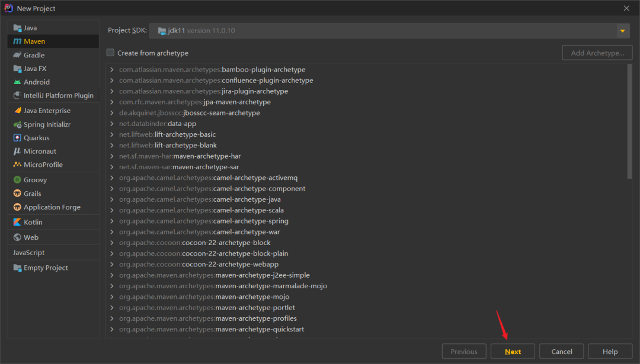
Task: Expand confluence-plugin-archetype node
Action: coord(112,80)
